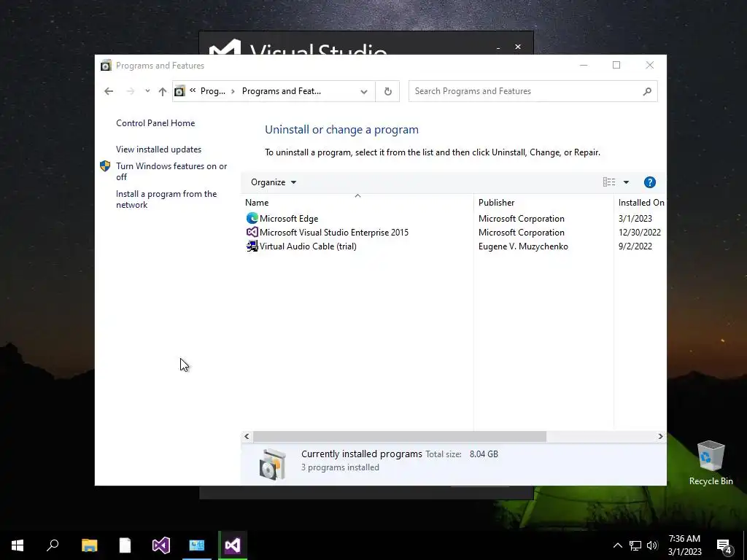Show hidden tray icons

617,545
